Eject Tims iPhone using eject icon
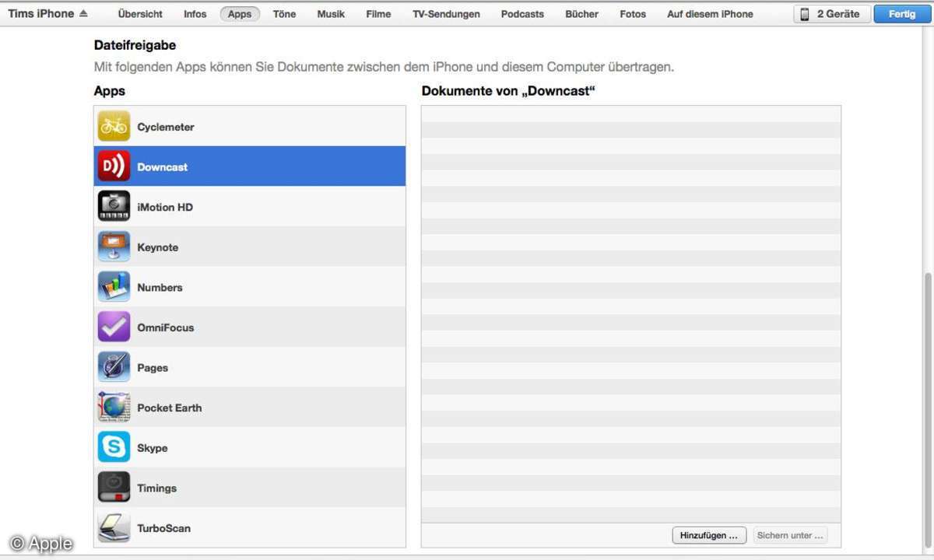Screen dimensions: 934x560 click(x=83, y=13)
